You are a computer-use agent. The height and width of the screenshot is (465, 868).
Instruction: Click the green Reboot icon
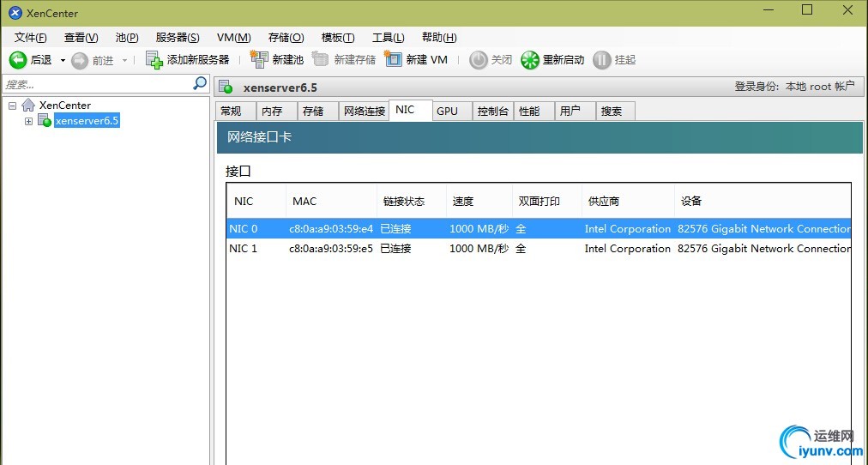[530, 60]
